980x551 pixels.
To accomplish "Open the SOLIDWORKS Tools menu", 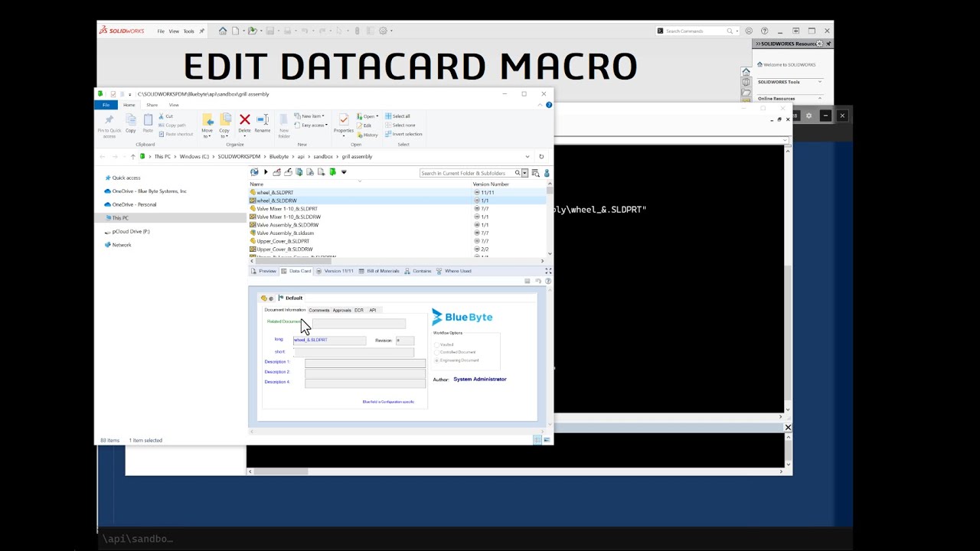I will [188, 31].
